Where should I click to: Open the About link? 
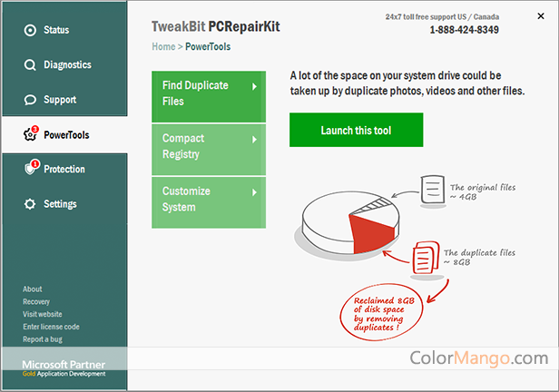coord(33,289)
